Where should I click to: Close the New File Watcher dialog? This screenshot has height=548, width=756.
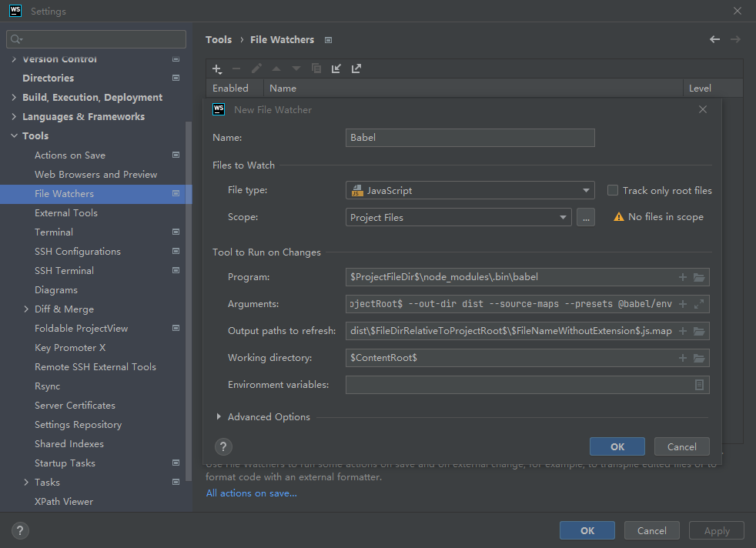coord(703,110)
